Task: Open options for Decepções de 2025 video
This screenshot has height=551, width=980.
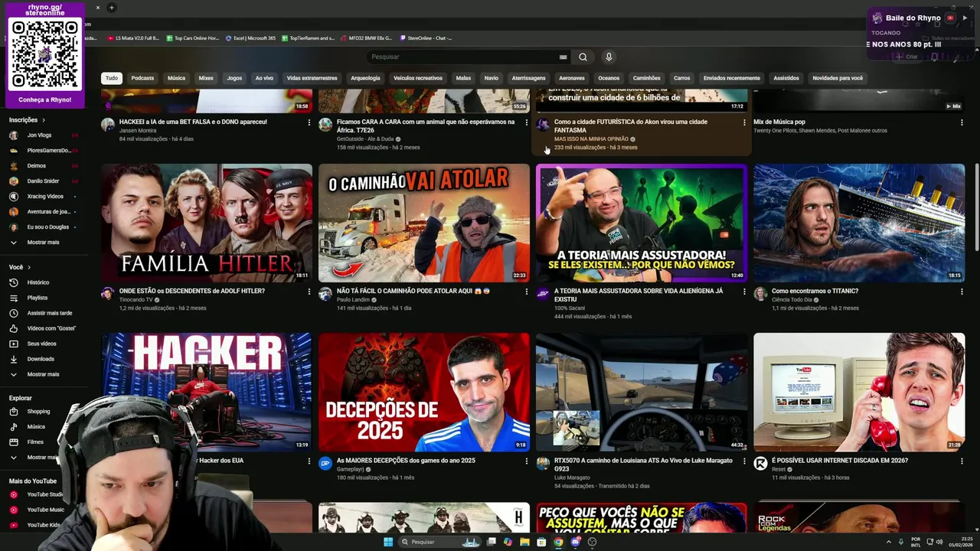Action: pyautogui.click(x=527, y=461)
